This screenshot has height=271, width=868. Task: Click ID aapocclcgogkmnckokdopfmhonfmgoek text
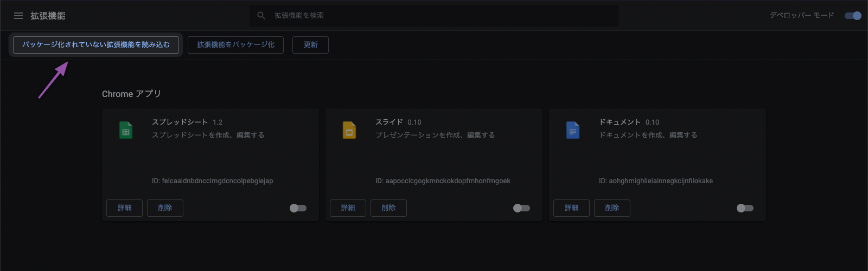[443, 181]
